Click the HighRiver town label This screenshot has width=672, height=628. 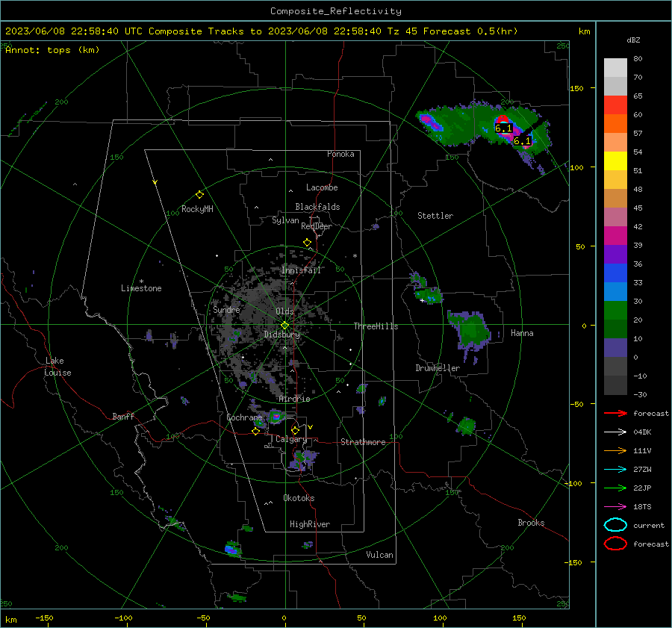pyautogui.click(x=310, y=524)
